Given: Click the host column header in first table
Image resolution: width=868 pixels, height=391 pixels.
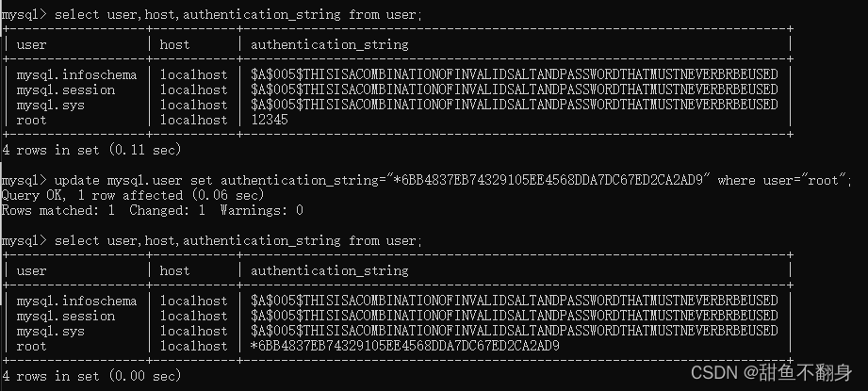Looking at the screenshot, I should coord(175,44).
